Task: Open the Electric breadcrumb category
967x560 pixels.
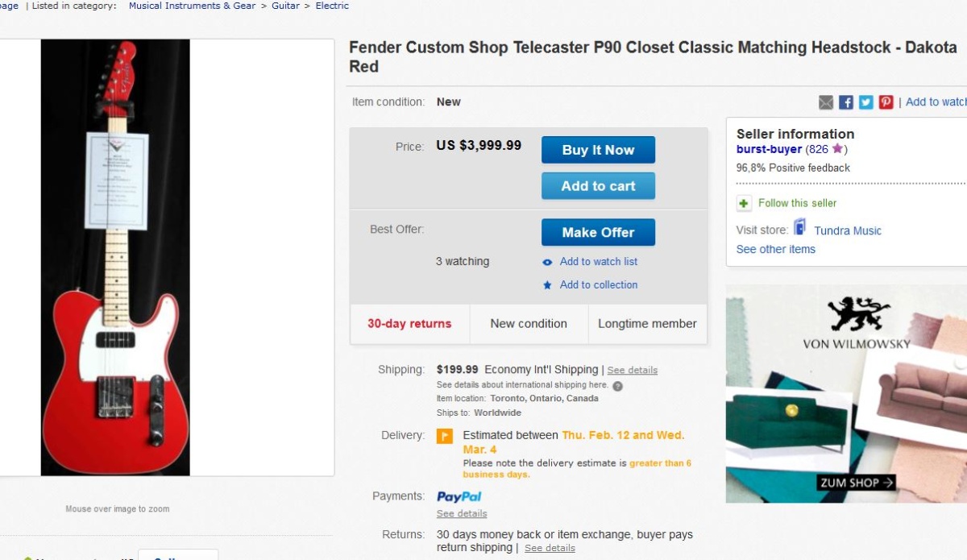Action: pyautogui.click(x=332, y=6)
